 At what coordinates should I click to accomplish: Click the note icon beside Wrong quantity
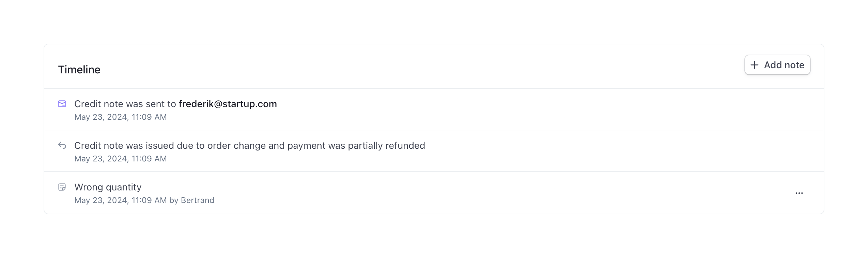pos(62,187)
